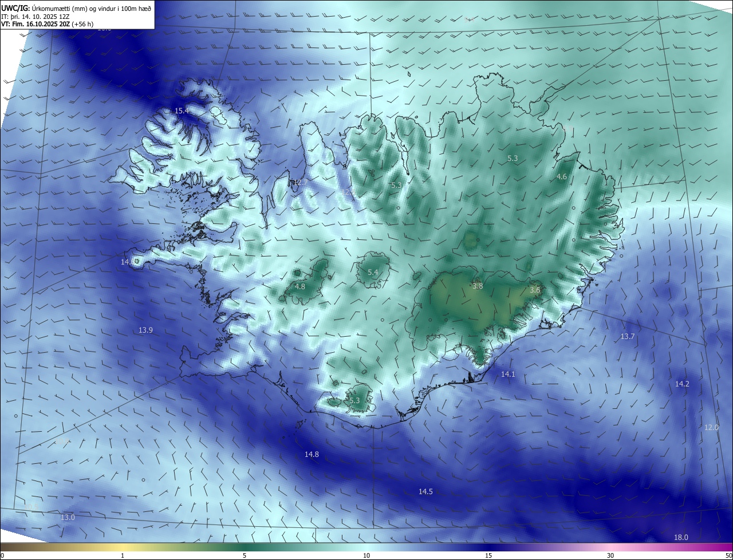Click the color scale label '15'
Image resolution: width=733 pixels, height=560 pixels.
coord(488,555)
